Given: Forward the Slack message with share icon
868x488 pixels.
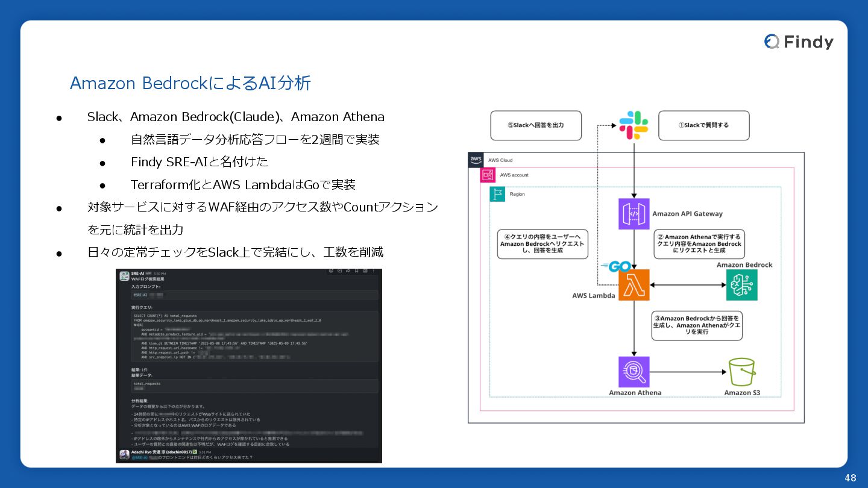Looking at the screenshot, I should coord(348,271).
